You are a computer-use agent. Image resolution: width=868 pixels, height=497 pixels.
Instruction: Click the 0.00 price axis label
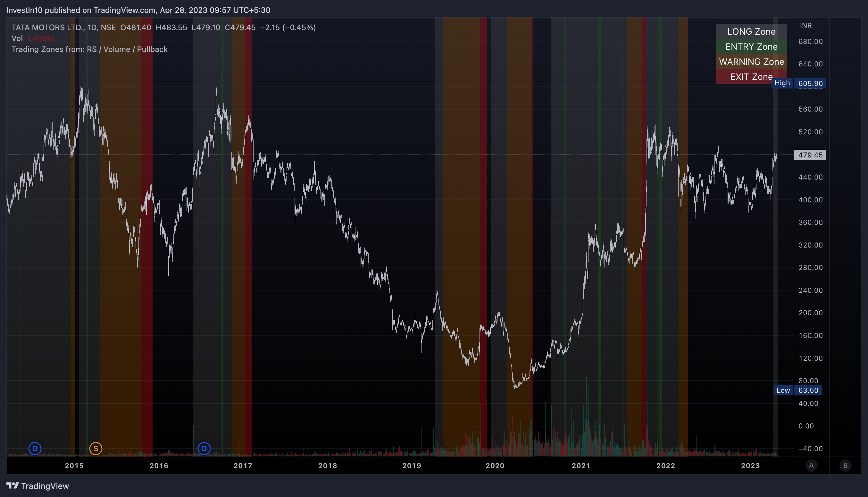point(806,426)
